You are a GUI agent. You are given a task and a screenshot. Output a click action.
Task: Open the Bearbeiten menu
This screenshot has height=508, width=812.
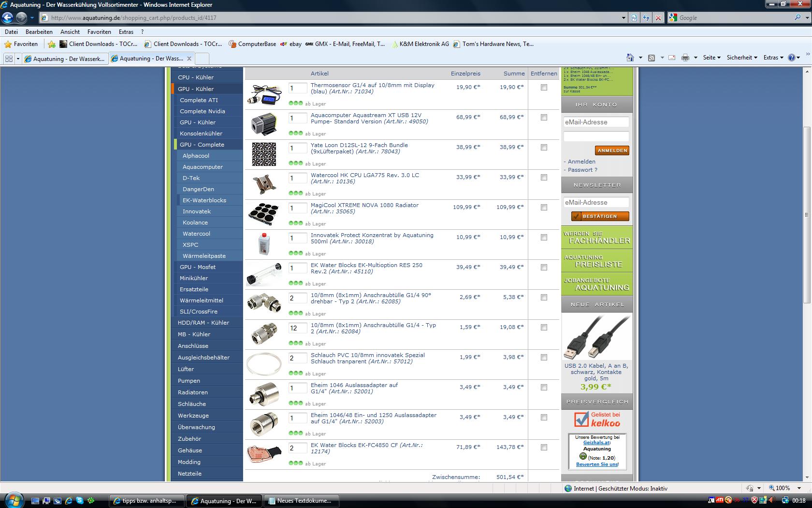pyautogui.click(x=39, y=32)
